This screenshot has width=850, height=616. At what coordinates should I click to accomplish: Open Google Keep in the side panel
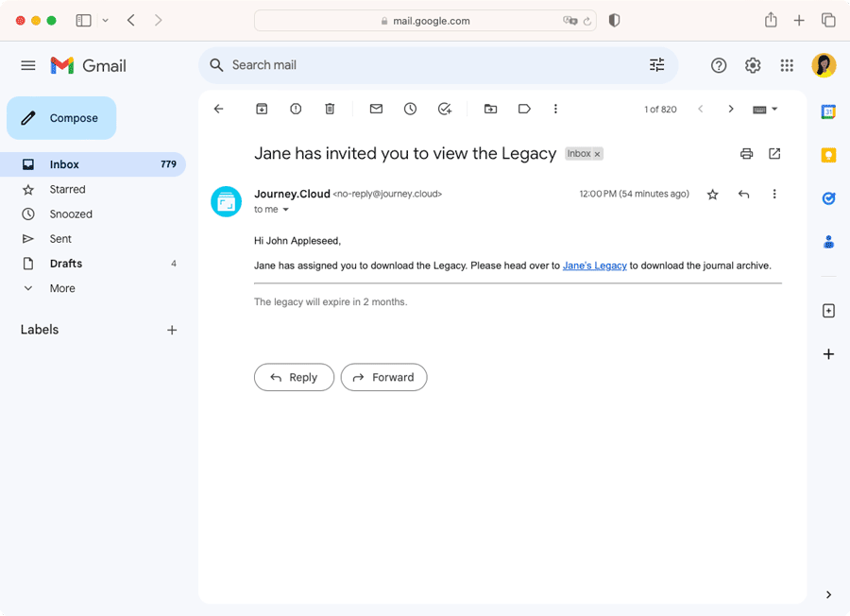(828, 155)
